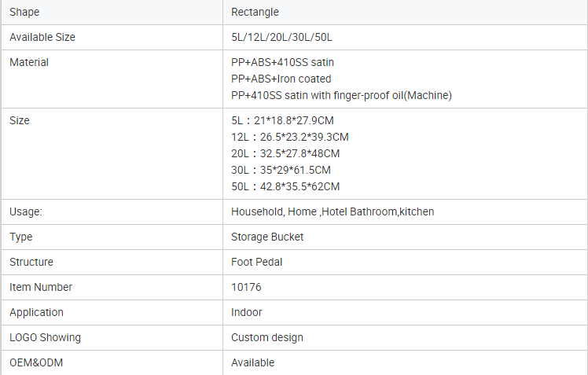Select the Custom design value
This screenshot has width=588, height=375.
point(267,337)
